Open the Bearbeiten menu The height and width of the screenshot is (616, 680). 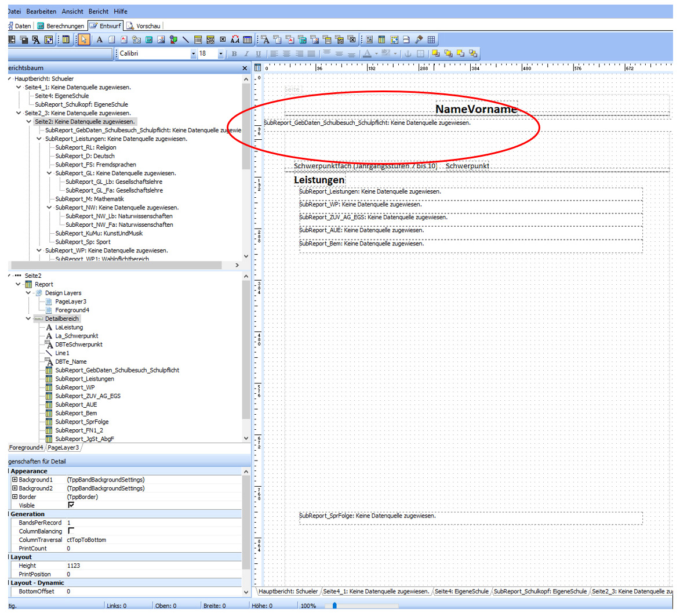41,11
